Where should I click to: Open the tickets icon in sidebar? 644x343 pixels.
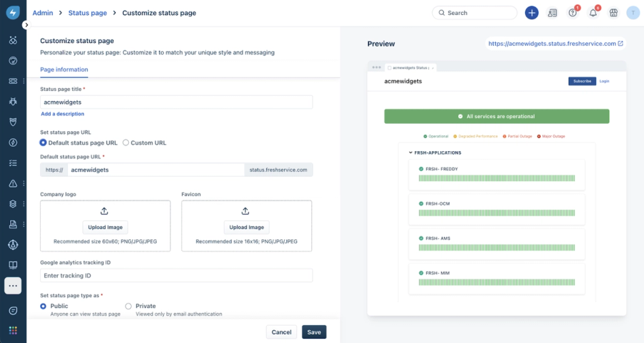[13, 81]
